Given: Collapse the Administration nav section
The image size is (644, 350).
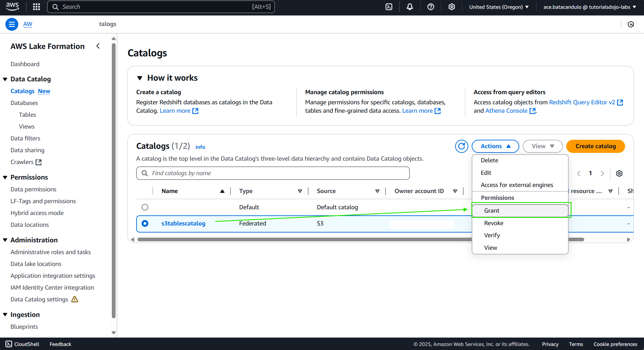Looking at the screenshot, I should coord(5,240).
